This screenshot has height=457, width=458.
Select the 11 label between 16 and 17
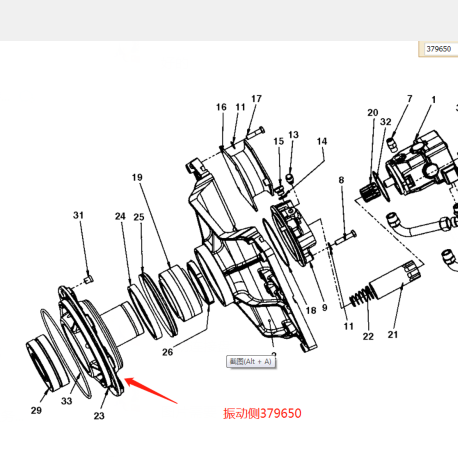click(240, 107)
